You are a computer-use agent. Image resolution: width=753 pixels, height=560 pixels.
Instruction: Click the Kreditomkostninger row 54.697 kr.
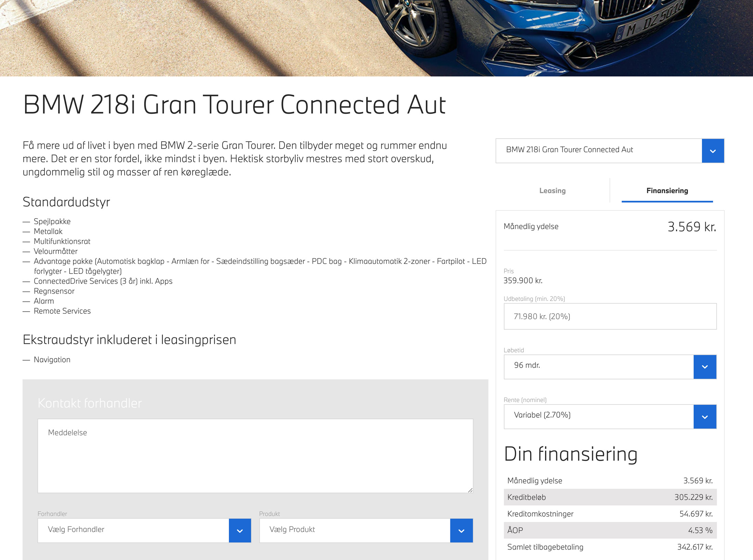(x=610, y=514)
